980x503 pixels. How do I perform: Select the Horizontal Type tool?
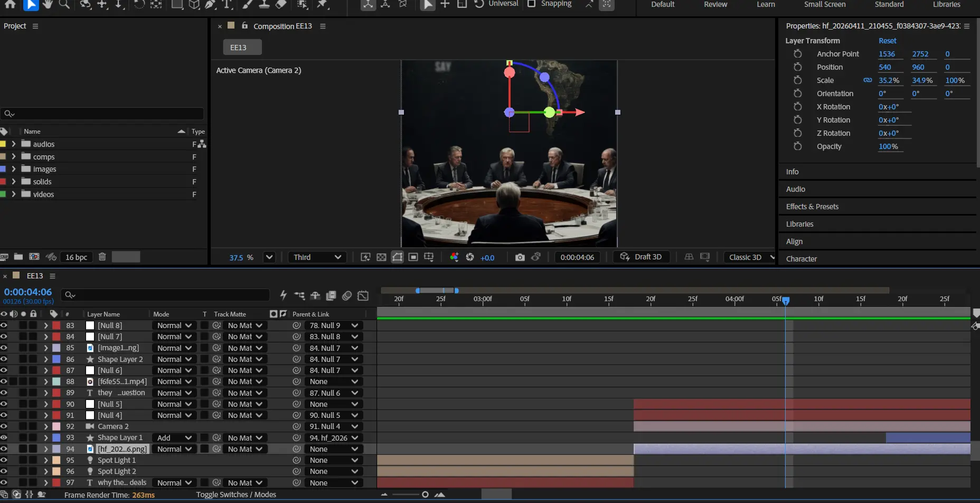[x=227, y=4]
